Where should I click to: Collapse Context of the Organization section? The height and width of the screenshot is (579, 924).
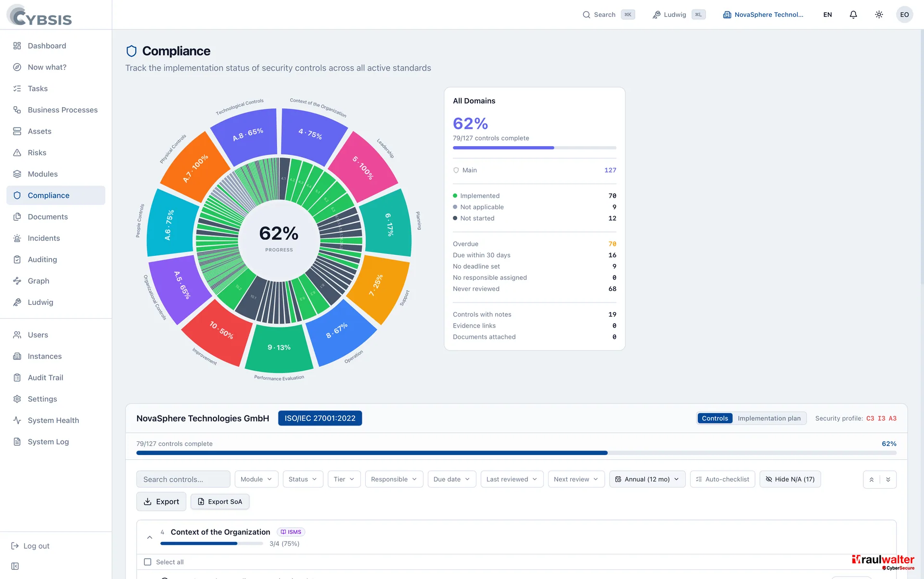coord(150,537)
